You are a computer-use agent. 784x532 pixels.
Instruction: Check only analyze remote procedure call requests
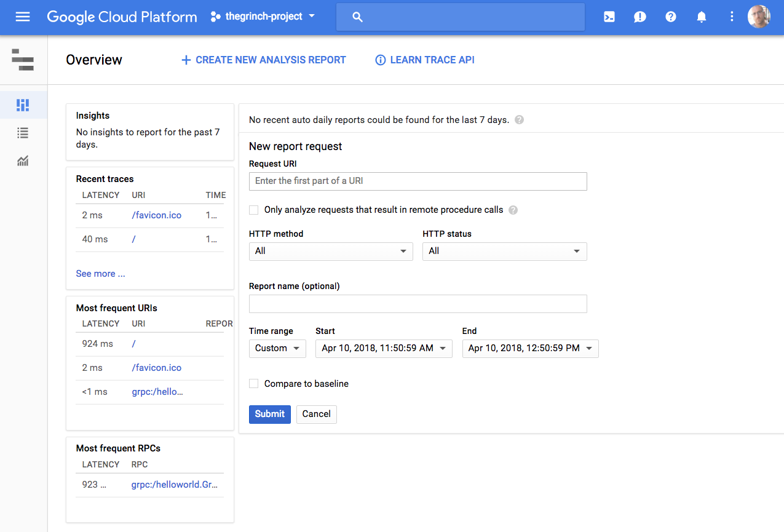253,210
